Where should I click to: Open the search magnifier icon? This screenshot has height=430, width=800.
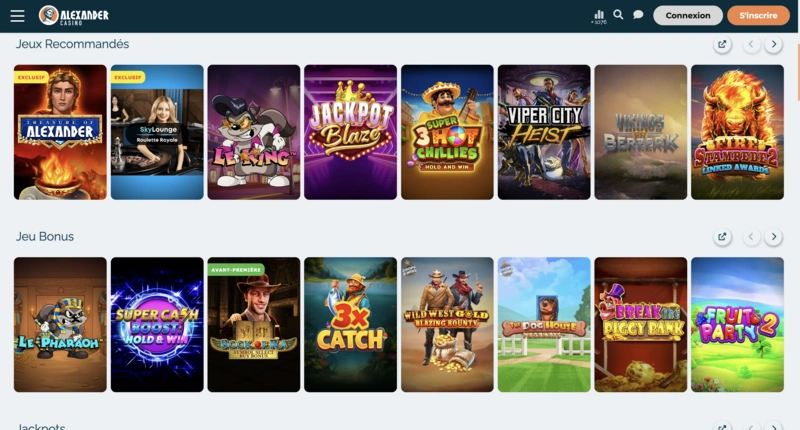[x=618, y=15]
